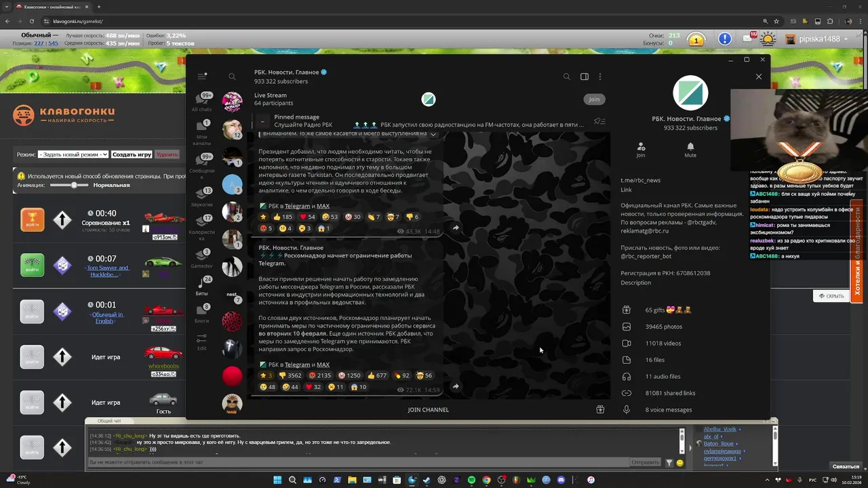Click the angry 2135 reaction
The width and height of the screenshot is (868, 488).
(319, 375)
